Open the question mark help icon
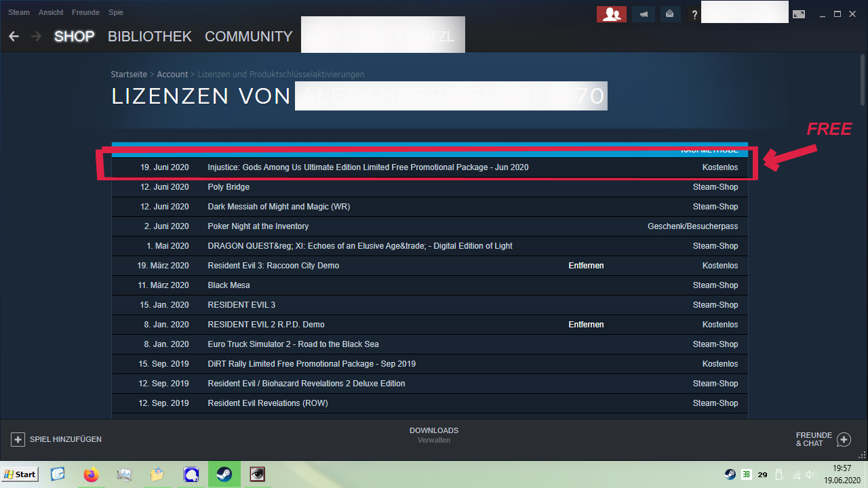This screenshot has width=868, height=488. tap(694, 14)
